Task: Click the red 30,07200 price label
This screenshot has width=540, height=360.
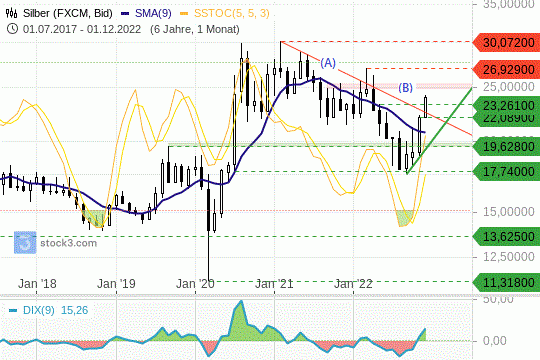Action: [x=506, y=43]
